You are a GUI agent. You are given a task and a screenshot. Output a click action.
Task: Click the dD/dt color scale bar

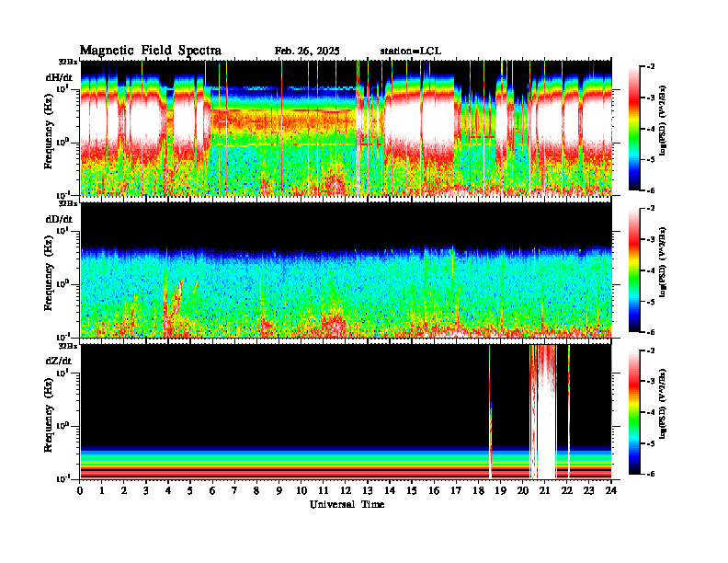click(x=634, y=270)
